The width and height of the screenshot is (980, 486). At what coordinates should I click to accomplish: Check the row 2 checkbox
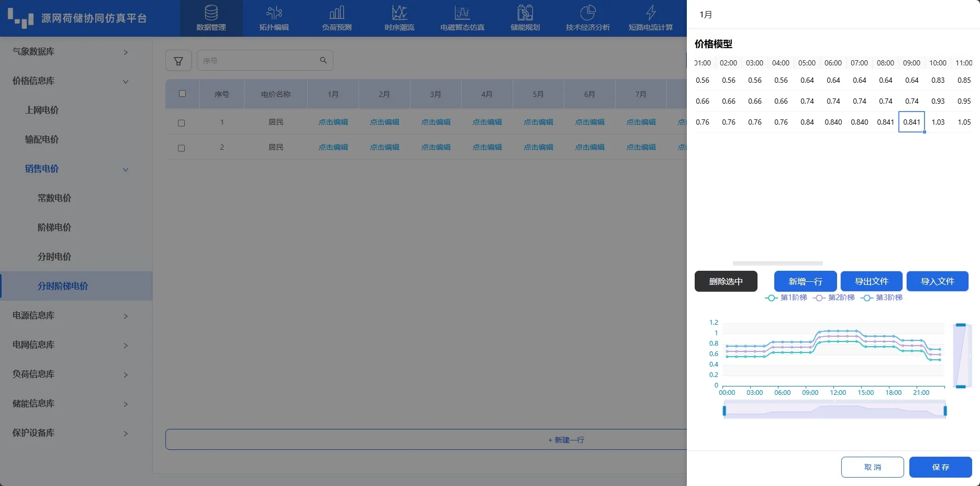(181, 148)
